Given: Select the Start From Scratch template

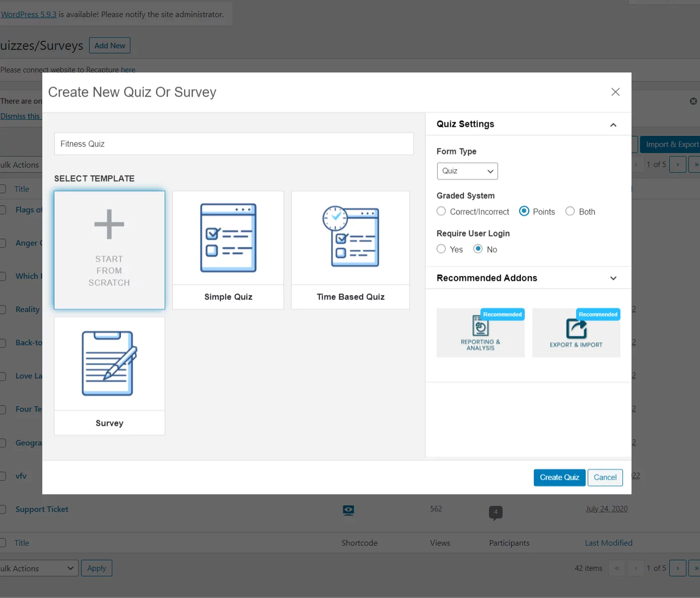Looking at the screenshot, I should pyautogui.click(x=109, y=250).
